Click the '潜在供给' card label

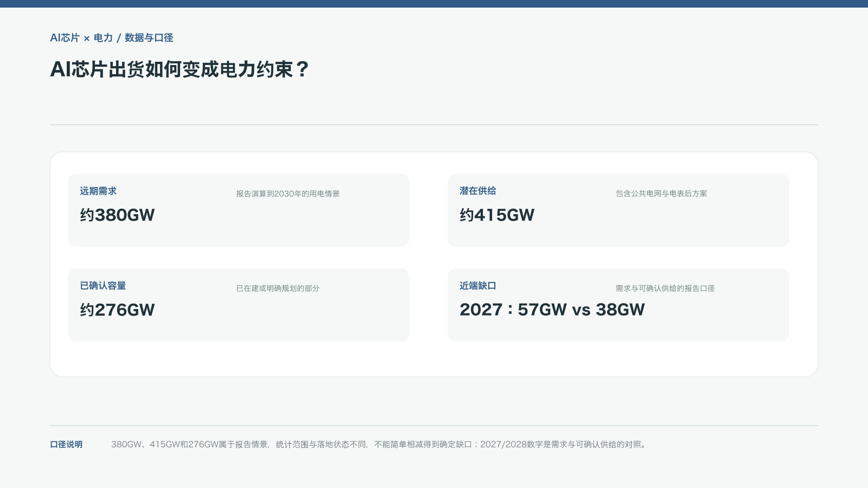(478, 191)
